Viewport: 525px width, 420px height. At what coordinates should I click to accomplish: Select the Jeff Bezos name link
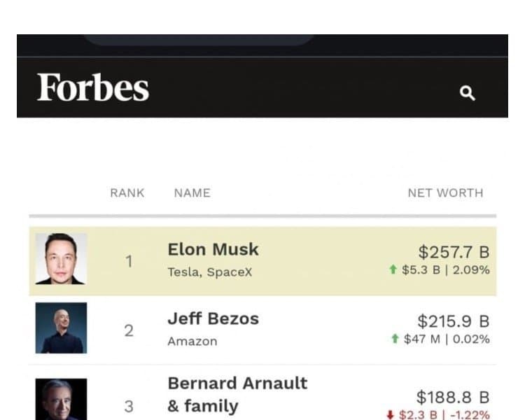[x=213, y=319]
